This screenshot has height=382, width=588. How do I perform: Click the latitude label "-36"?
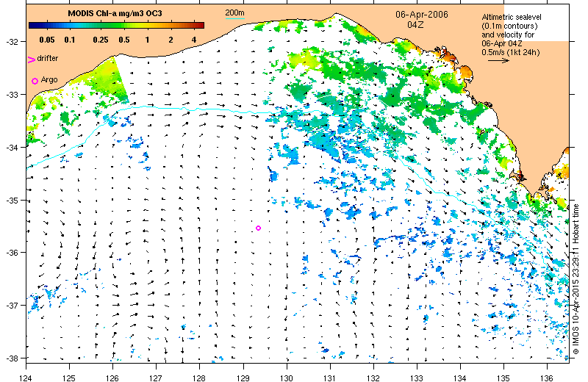click(11, 253)
